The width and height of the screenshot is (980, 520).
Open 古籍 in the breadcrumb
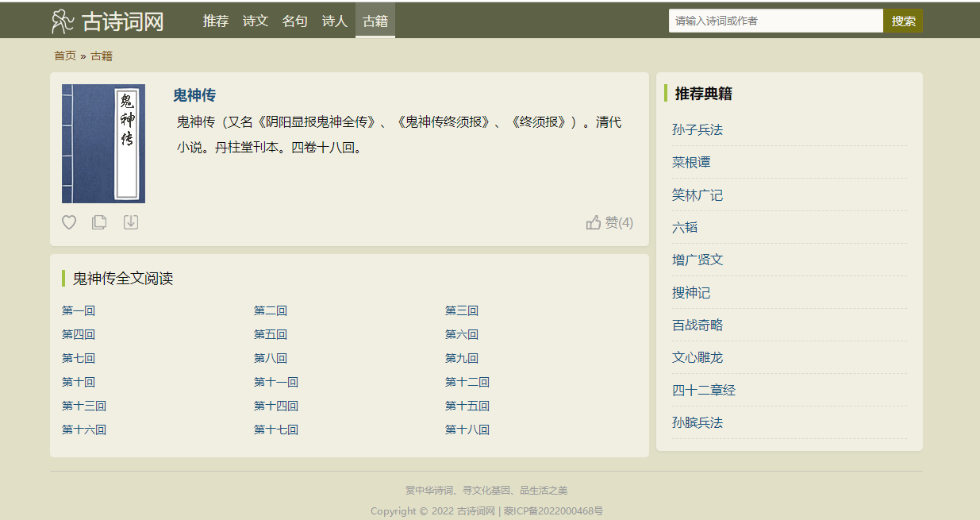coord(102,56)
